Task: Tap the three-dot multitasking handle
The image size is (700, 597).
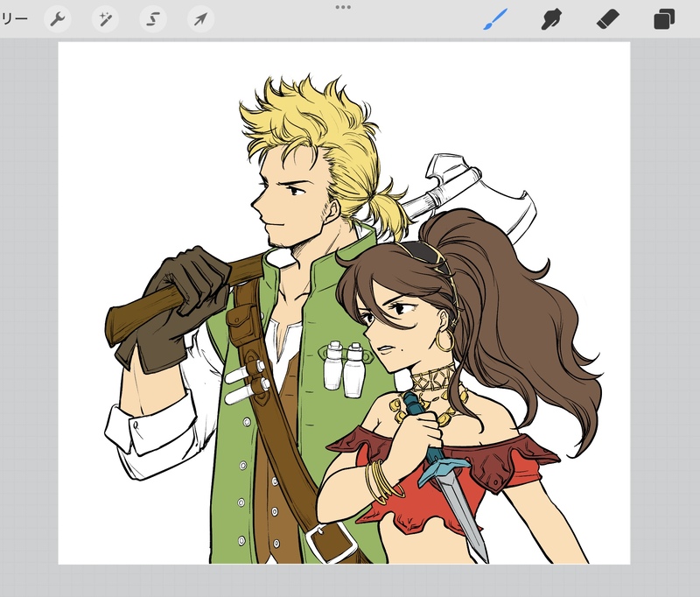Action: click(x=343, y=7)
